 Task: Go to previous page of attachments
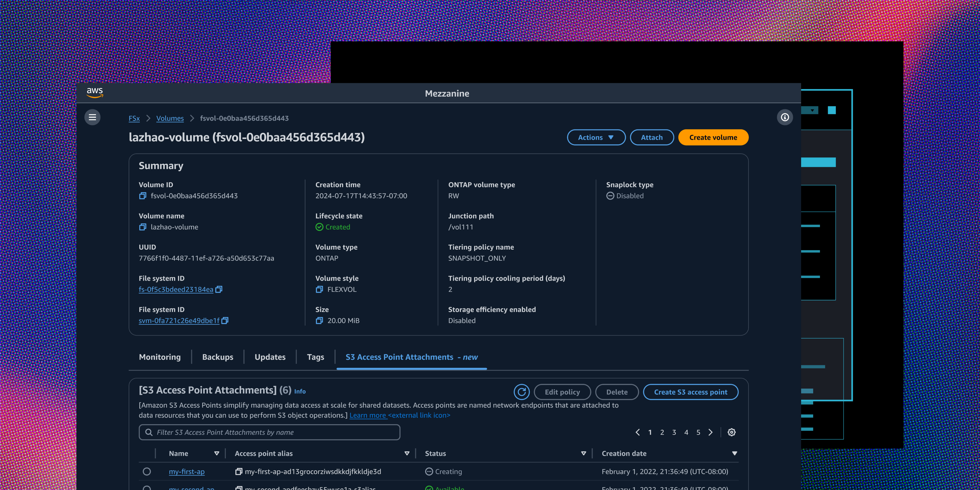point(638,432)
